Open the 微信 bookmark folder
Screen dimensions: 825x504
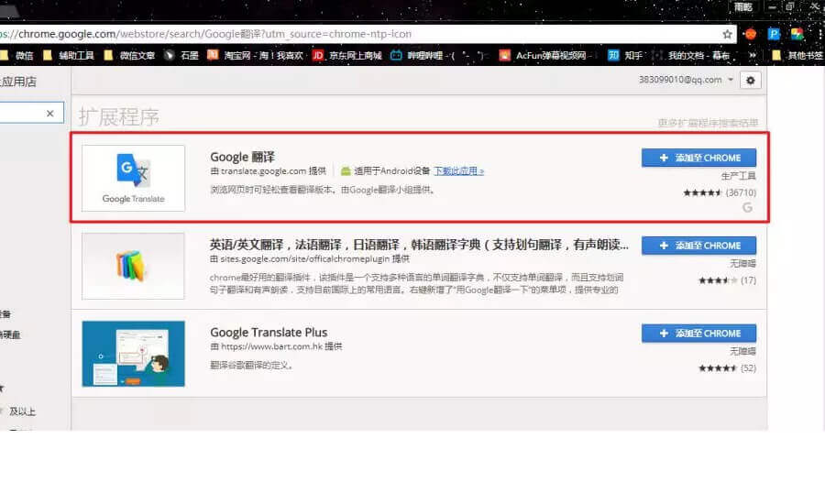(18, 55)
